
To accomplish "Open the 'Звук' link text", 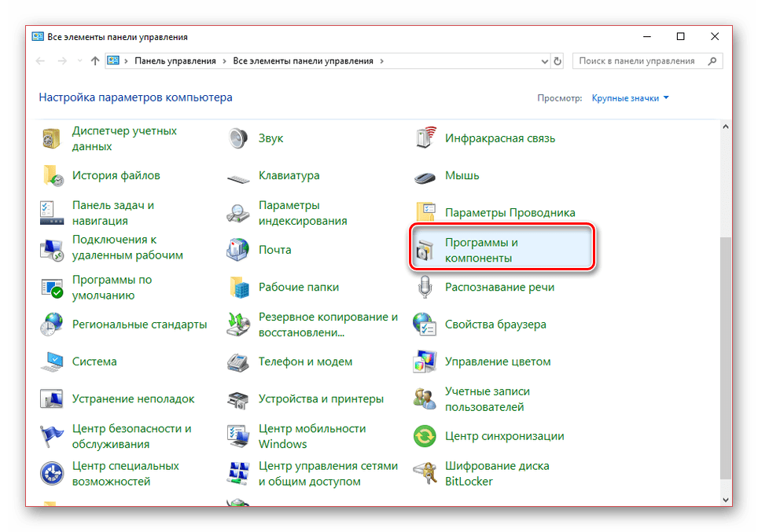I will click(x=270, y=138).
